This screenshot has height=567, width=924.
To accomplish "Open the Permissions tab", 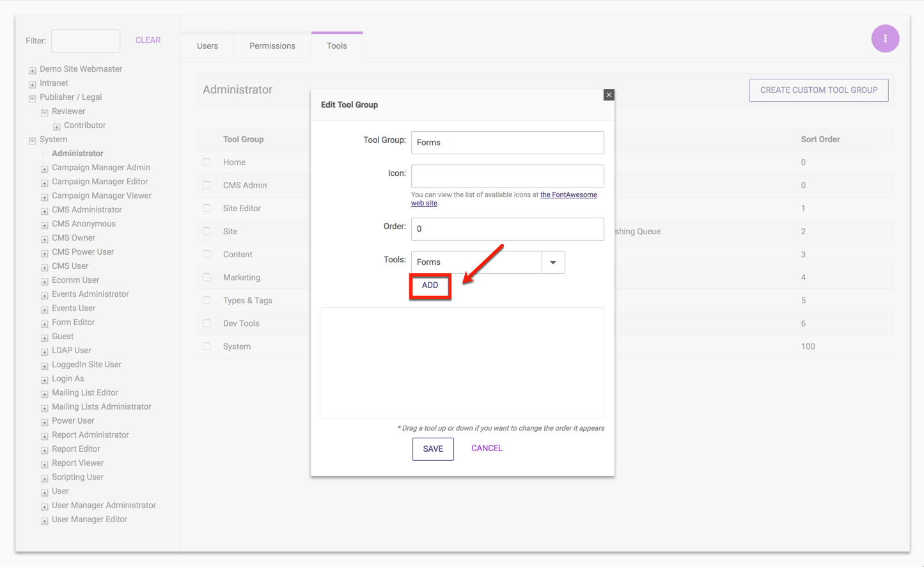I will pyautogui.click(x=272, y=46).
